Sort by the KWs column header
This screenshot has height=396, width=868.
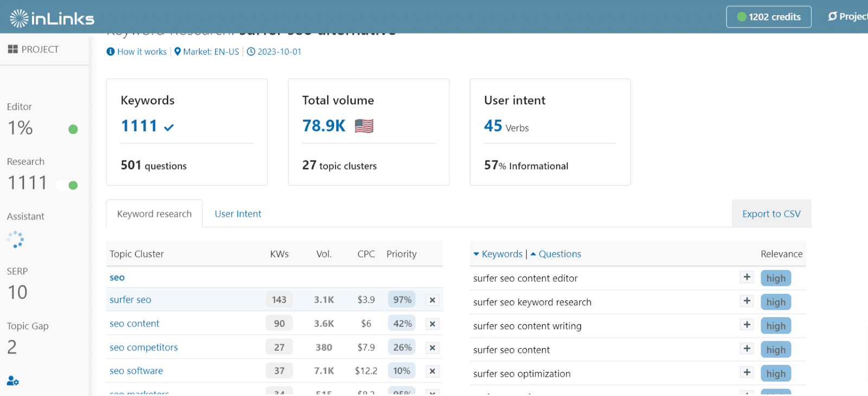point(279,254)
